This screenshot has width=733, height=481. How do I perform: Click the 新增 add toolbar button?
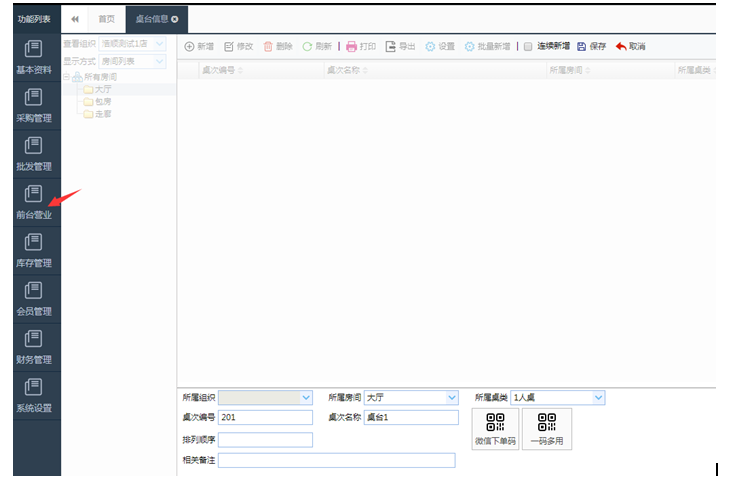coord(199,46)
